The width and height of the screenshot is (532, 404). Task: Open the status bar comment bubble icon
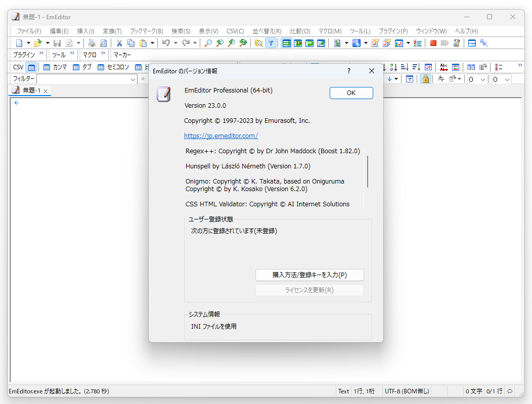coord(509,391)
